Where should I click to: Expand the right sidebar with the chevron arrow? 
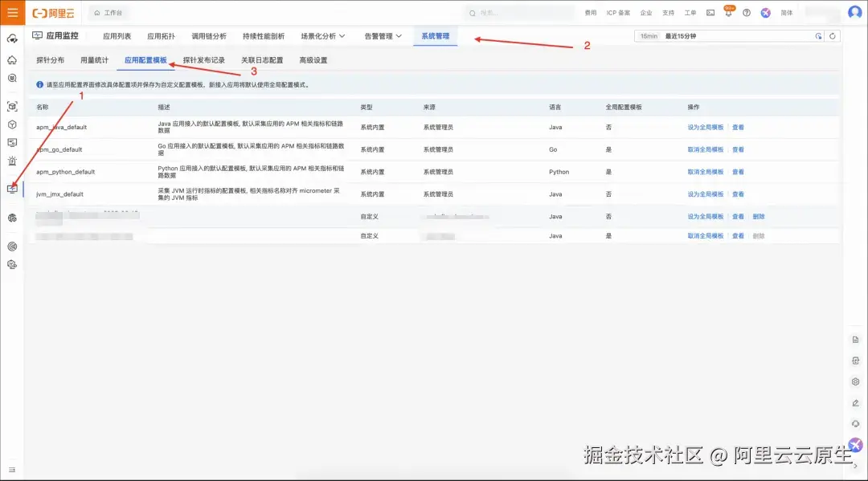[855, 465]
